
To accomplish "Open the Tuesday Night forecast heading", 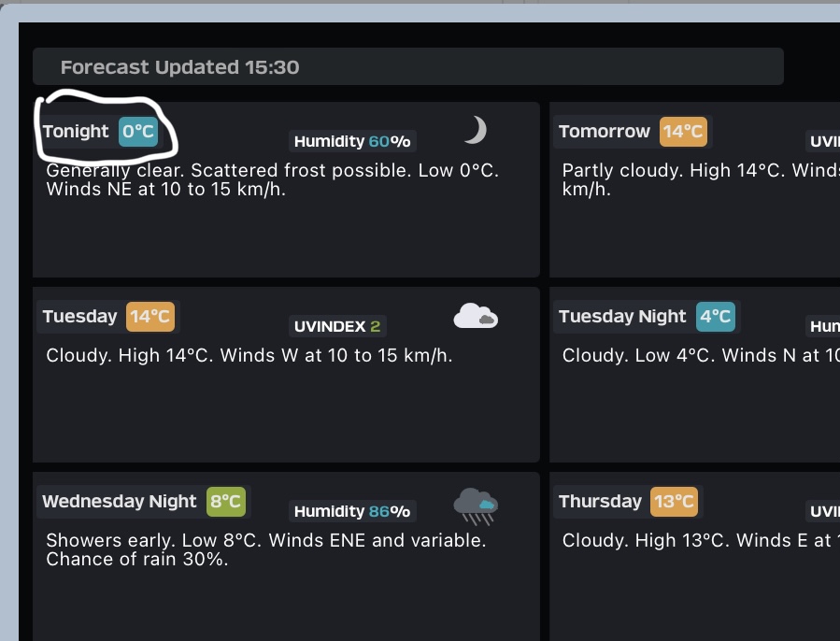I will (622, 316).
